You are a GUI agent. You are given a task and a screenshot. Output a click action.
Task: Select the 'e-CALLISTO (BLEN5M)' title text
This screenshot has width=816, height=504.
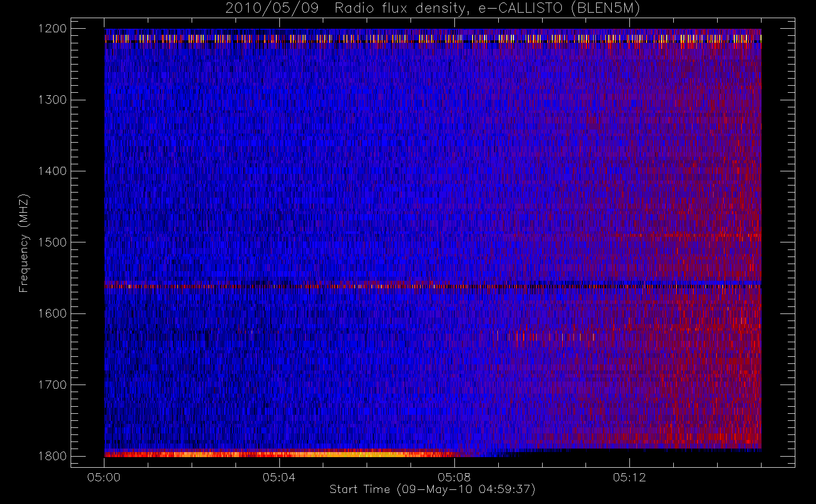(559, 9)
